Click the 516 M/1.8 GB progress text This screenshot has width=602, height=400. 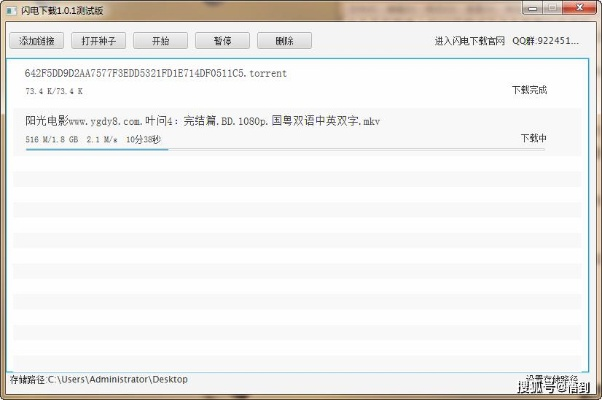(52, 139)
